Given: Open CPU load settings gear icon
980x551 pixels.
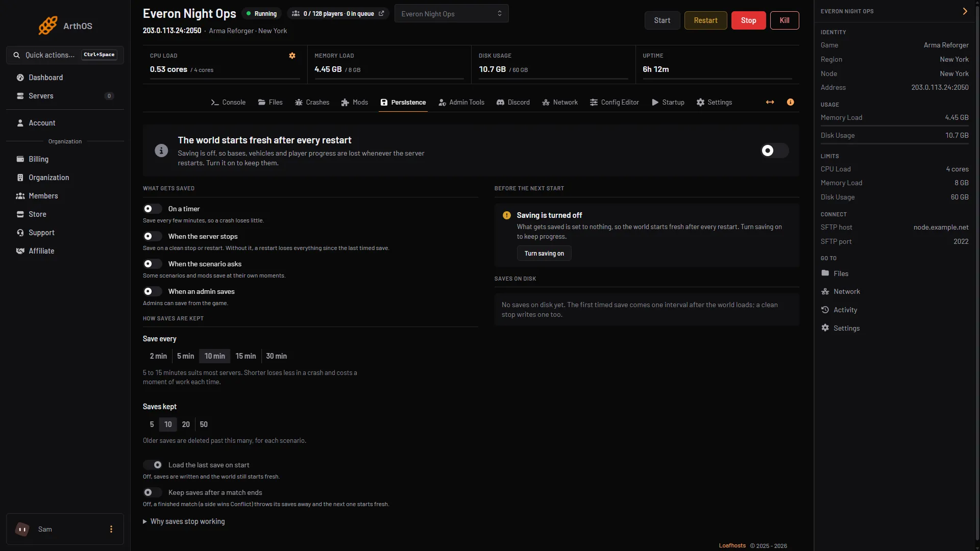Looking at the screenshot, I should 292,56.
